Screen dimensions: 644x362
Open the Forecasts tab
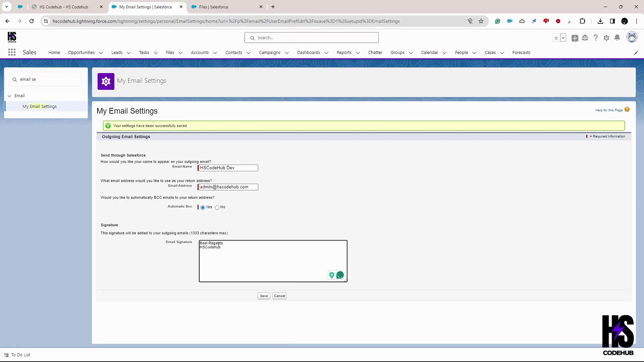[521, 53]
